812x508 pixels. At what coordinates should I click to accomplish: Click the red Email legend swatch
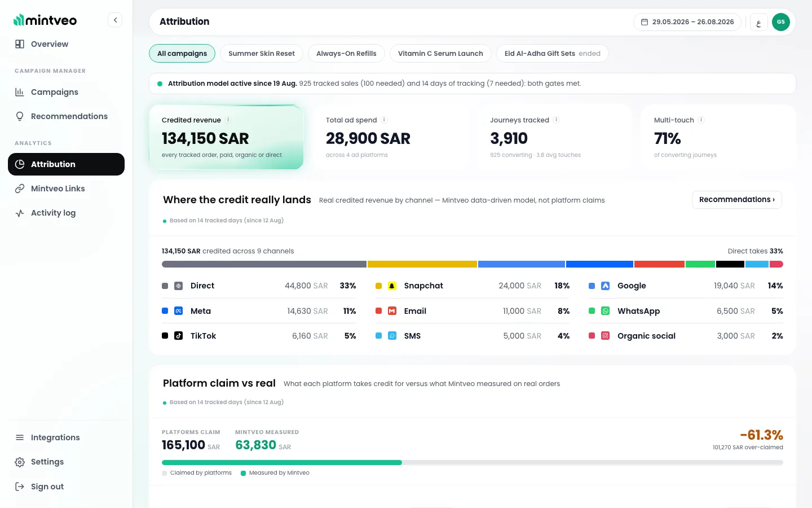[378, 311]
